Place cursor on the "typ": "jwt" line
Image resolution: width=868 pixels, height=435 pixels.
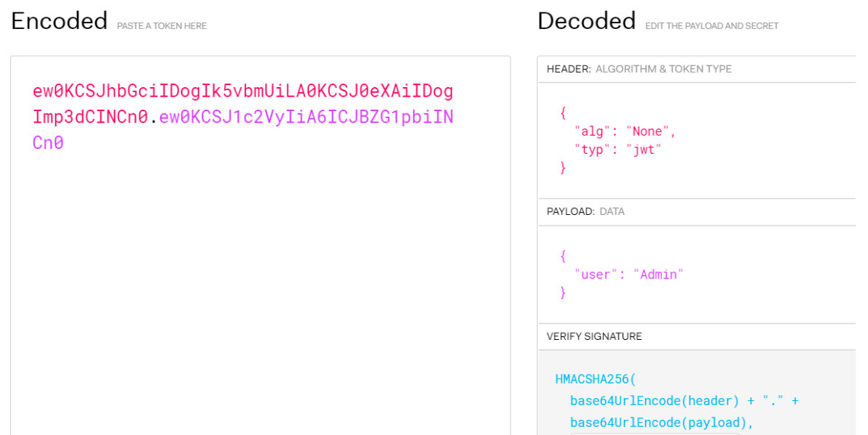617,150
